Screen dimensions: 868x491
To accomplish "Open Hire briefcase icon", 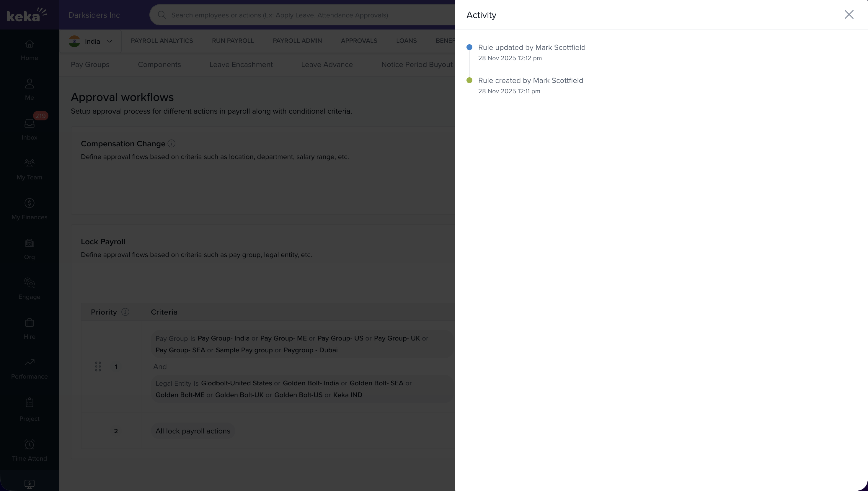I will 29,323.
